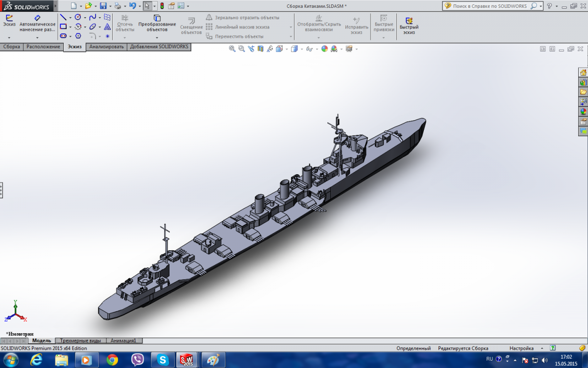Open File Explorer side pane icon
This screenshot has width=588, height=368.
click(583, 92)
